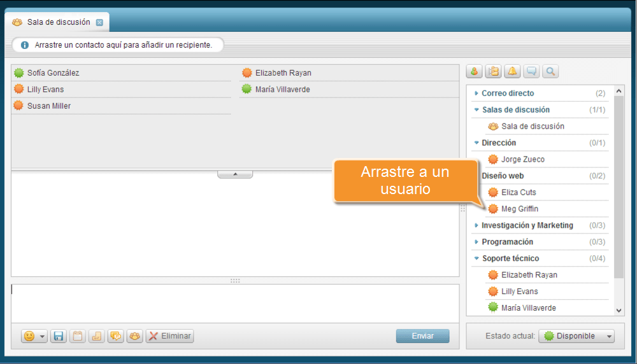The width and height of the screenshot is (637, 364).
Task: Click the Eliza Cuts status icon
Action: pos(493,192)
